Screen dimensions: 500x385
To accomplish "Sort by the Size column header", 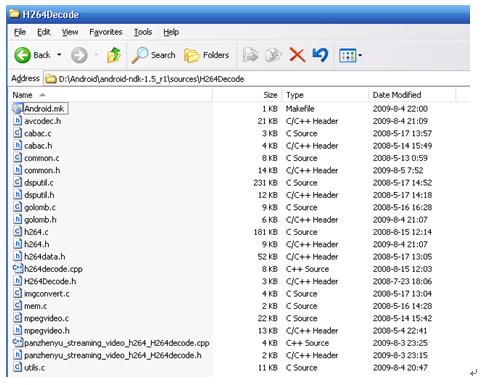I will click(247, 95).
